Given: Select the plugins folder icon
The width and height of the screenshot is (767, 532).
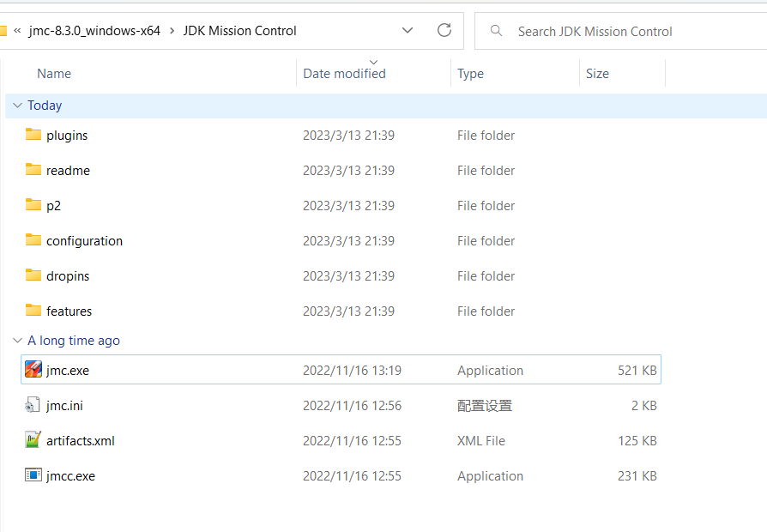Looking at the screenshot, I should (x=33, y=134).
